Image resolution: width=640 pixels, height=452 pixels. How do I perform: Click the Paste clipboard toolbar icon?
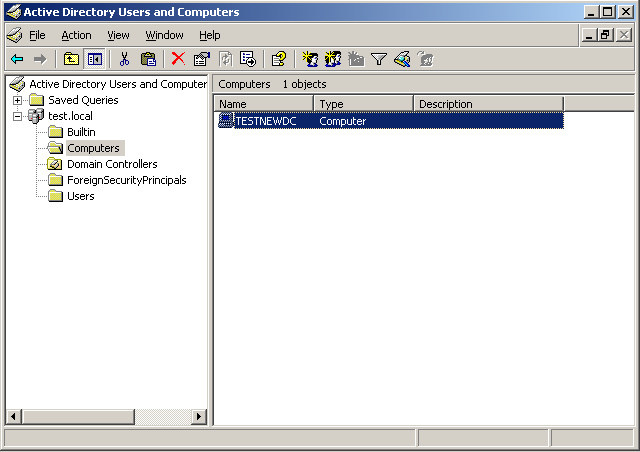click(148, 60)
